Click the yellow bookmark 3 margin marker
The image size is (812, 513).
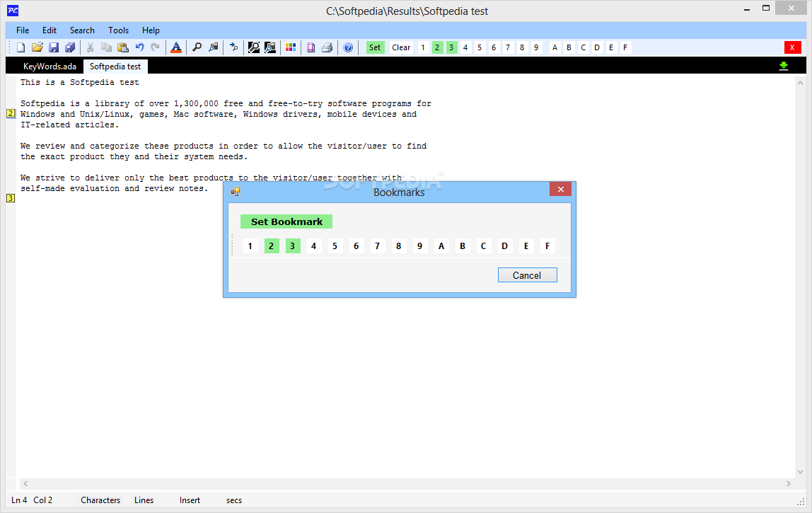(x=11, y=198)
